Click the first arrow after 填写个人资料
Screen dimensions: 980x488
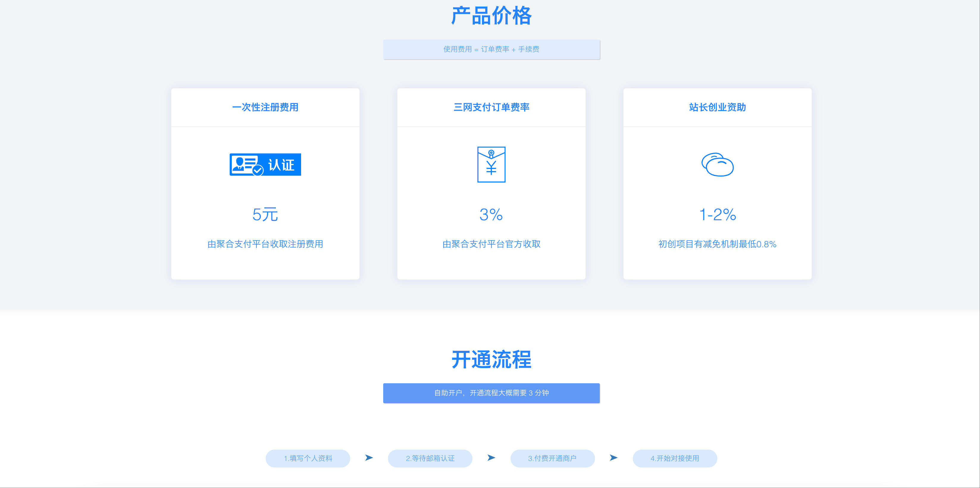click(x=369, y=458)
